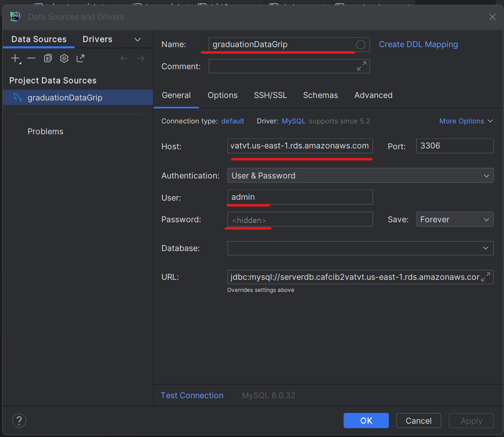Click the DataGrip logo in title bar
The width and height of the screenshot is (504, 437).
point(15,17)
